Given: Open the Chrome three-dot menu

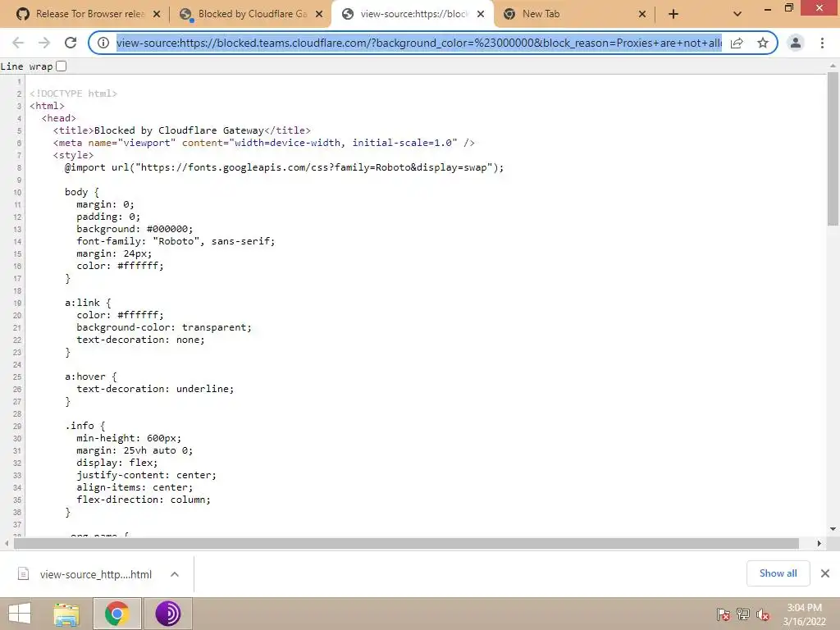Looking at the screenshot, I should coord(822,43).
